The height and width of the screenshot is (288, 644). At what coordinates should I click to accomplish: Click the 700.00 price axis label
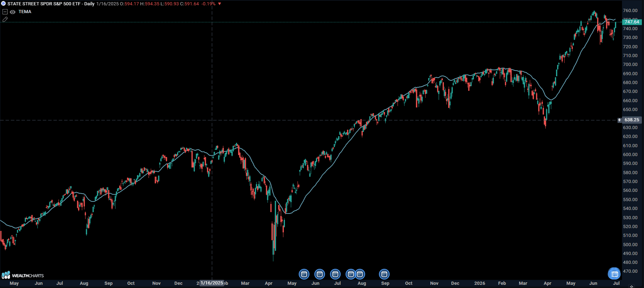coord(630,65)
